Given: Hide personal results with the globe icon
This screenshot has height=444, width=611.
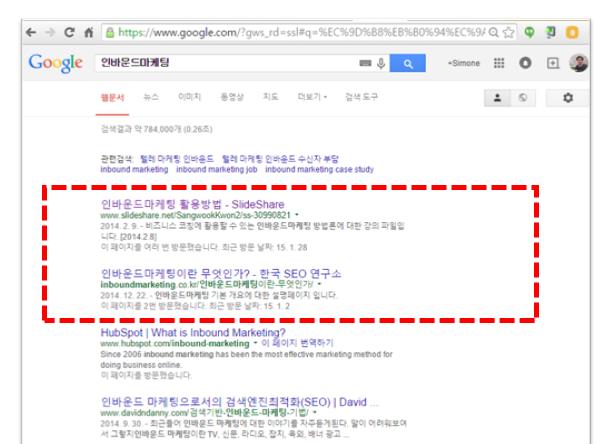Looking at the screenshot, I should tap(523, 98).
